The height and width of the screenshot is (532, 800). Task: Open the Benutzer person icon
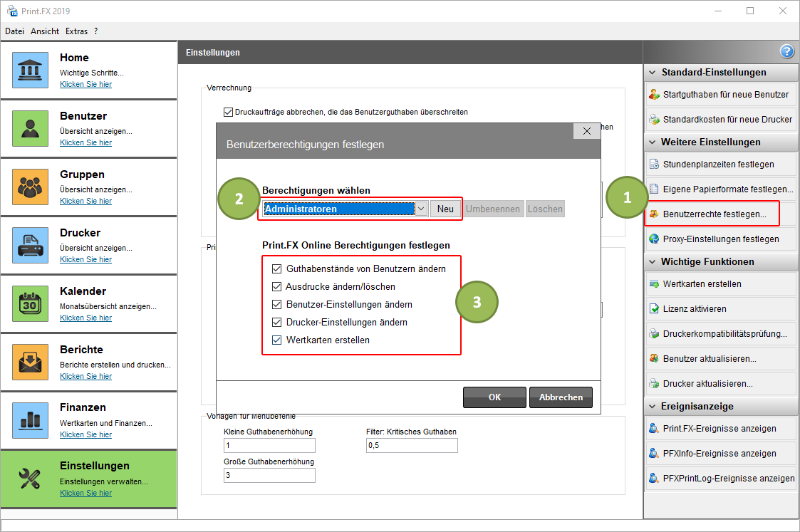point(30,128)
